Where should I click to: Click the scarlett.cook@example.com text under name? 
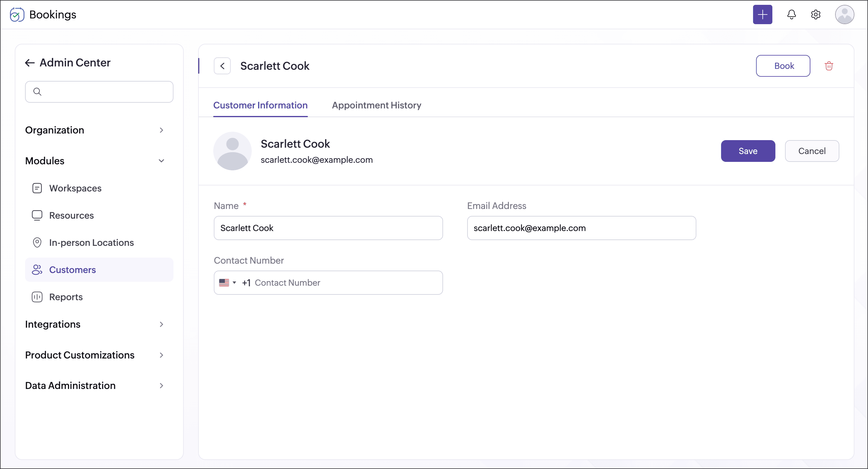click(x=317, y=160)
